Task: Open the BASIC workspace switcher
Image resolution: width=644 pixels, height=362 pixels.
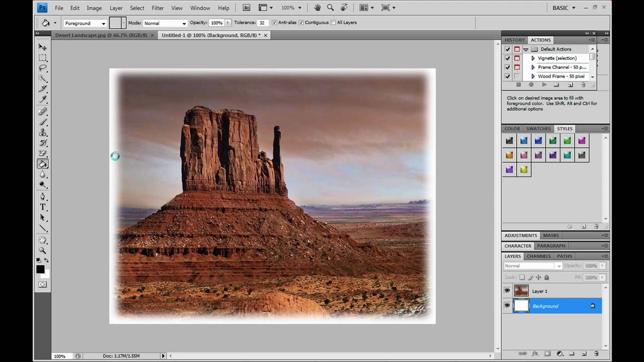Action: [564, 8]
